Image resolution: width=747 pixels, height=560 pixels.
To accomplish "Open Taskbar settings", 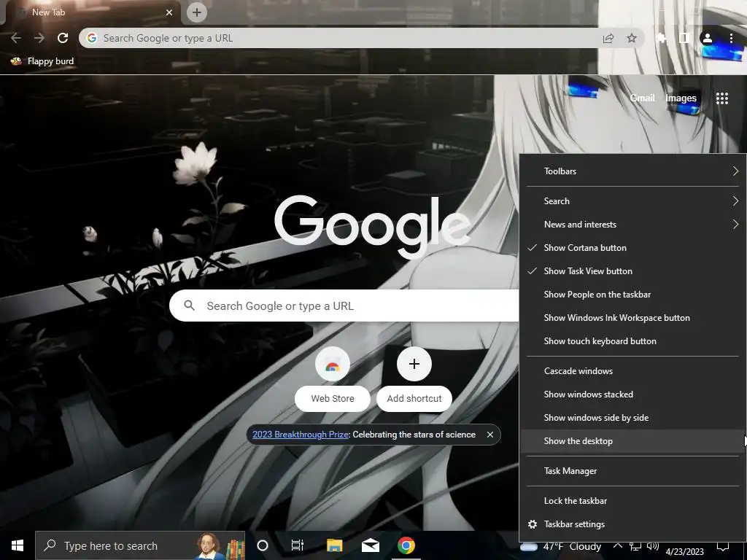I will (x=632, y=524).
